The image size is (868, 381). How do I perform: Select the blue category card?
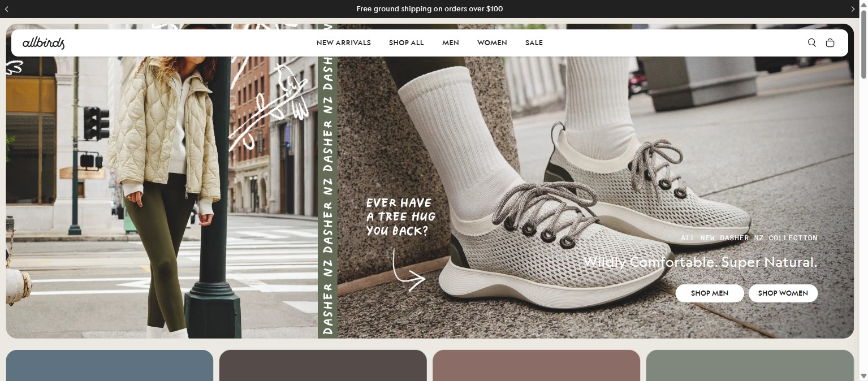pyautogui.click(x=110, y=365)
